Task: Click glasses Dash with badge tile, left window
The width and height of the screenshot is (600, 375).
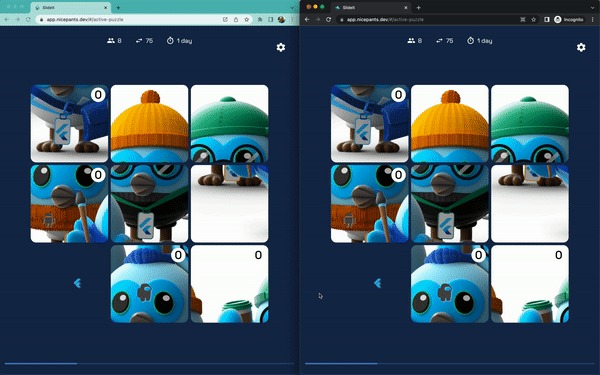Action: click(x=150, y=204)
